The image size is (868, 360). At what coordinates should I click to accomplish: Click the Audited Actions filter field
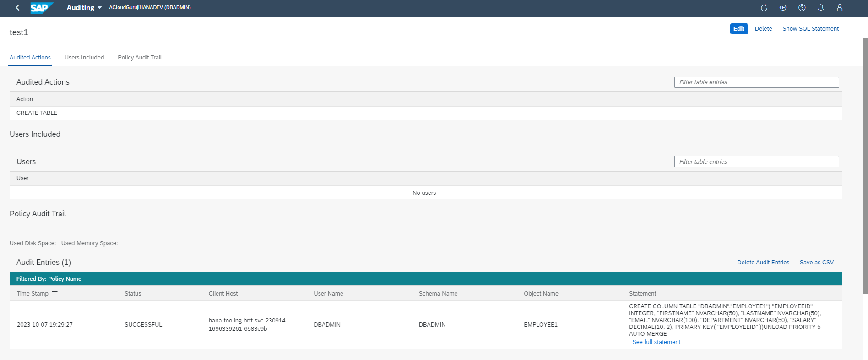[756, 82]
